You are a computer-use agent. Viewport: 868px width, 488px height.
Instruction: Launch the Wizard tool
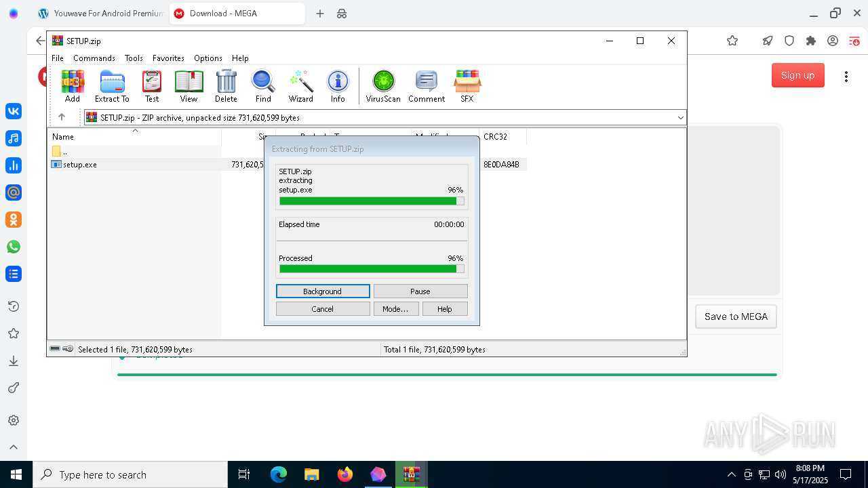[300, 86]
